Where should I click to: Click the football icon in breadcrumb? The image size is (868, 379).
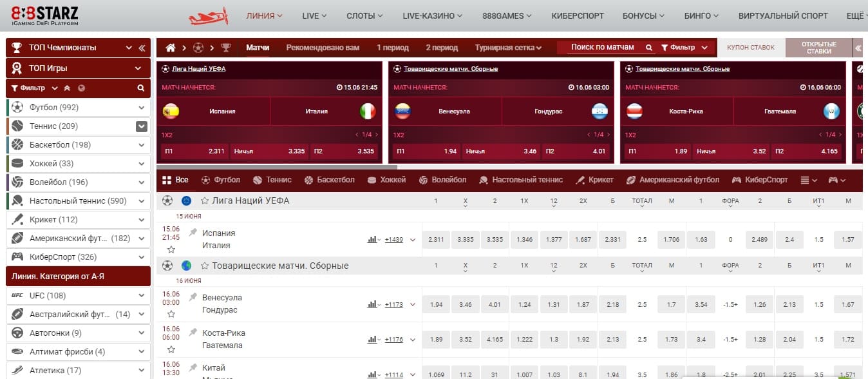point(198,48)
